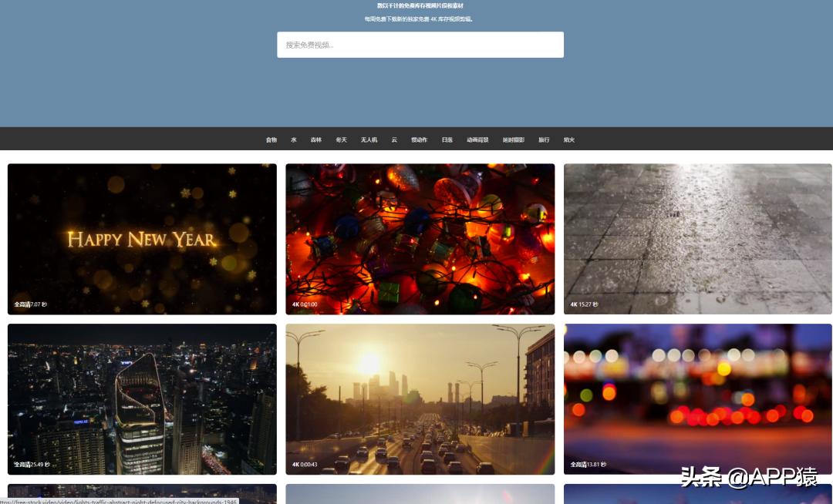The width and height of the screenshot is (833, 504).
Task: Click the 4K 0:01:00 badge on lights video
Action: pos(305,304)
